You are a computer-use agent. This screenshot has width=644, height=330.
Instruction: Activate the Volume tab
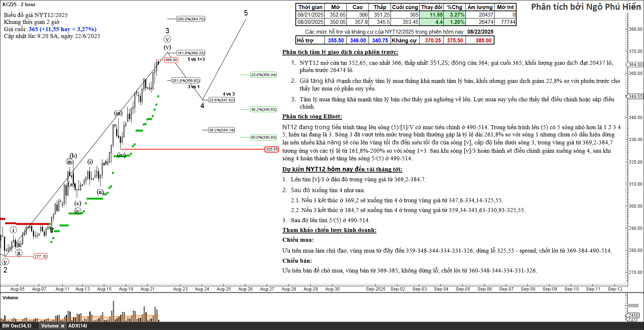pyautogui.click(x=50, y=326)
